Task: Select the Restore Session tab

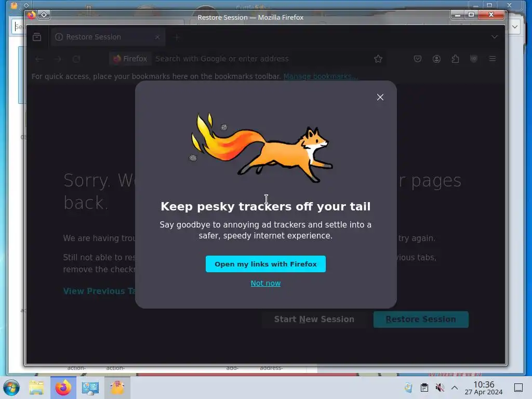Action: tap(108, 37)
